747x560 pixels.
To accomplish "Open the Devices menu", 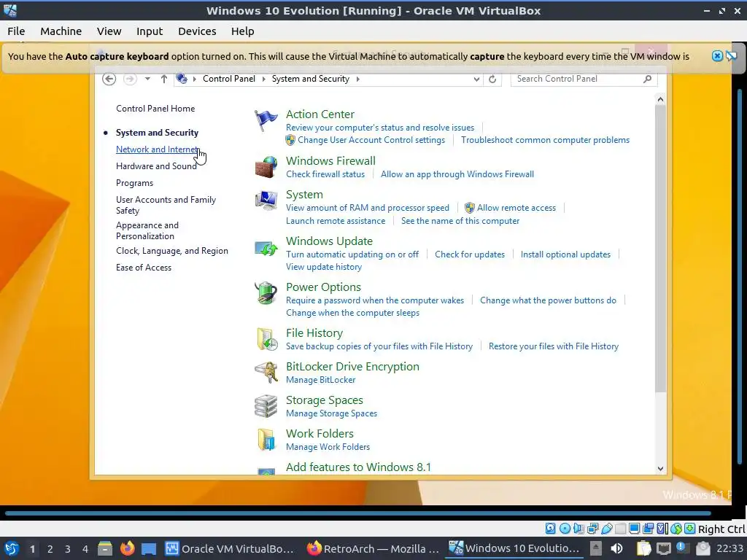I will pyautogui.click(x=197, y=31).
